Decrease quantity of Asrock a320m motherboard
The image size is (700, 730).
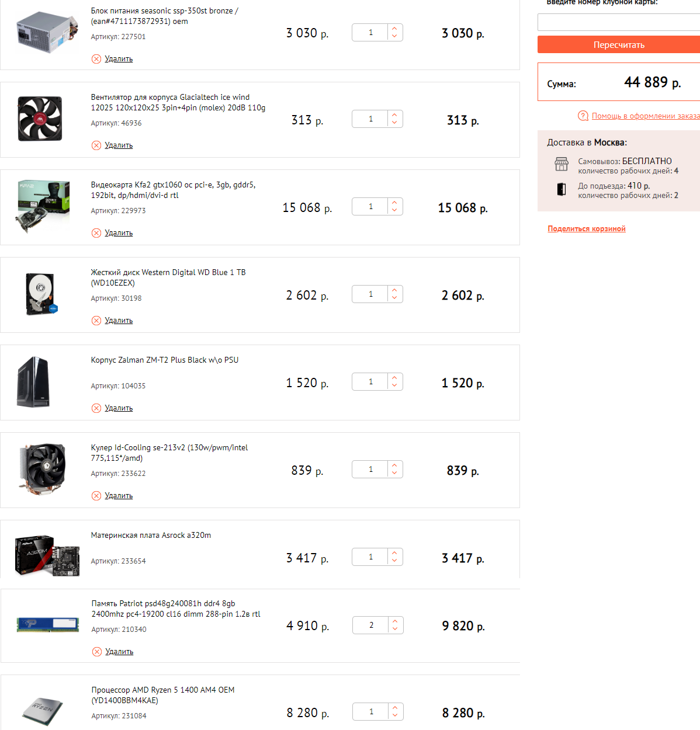[x=395, y=561]
